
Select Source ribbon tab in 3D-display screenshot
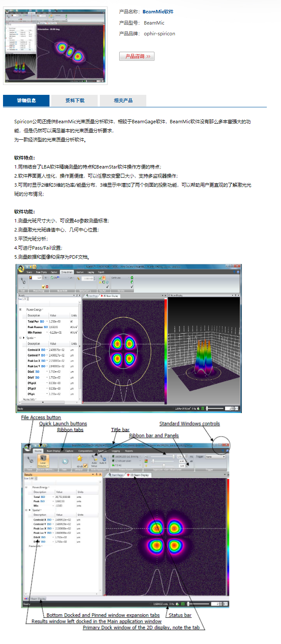tap(29, 272)
